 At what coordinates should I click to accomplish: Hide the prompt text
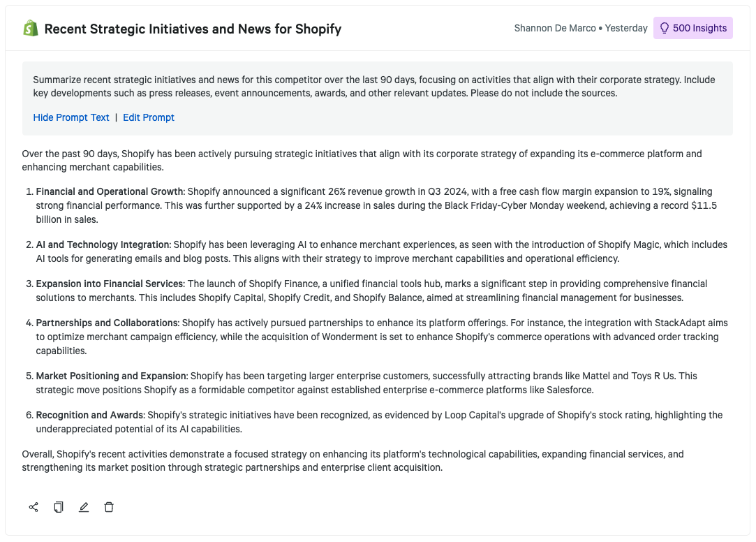(71, 117)
